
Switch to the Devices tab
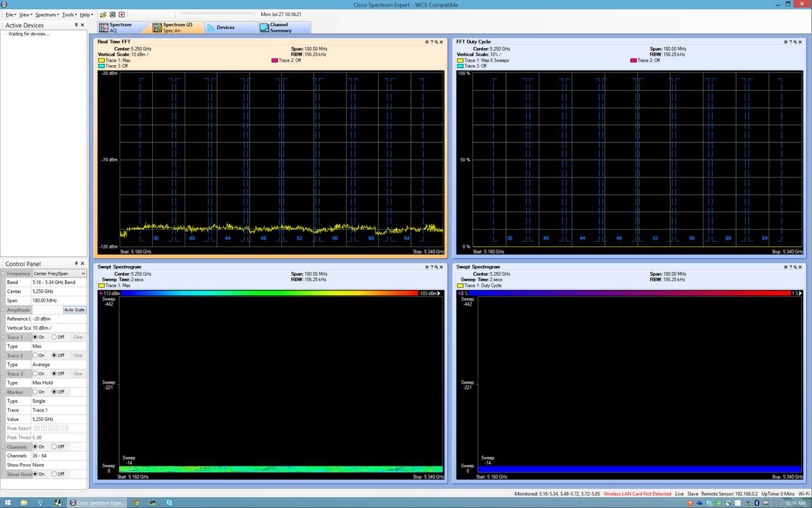point(231,28)
